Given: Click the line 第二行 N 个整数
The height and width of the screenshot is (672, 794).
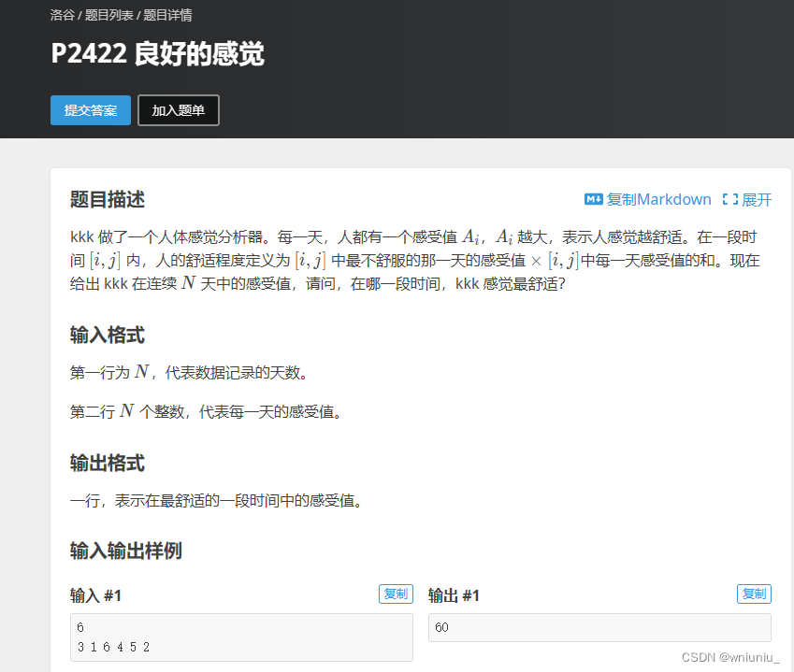Looking at the screenshot, I should (206, 411).
